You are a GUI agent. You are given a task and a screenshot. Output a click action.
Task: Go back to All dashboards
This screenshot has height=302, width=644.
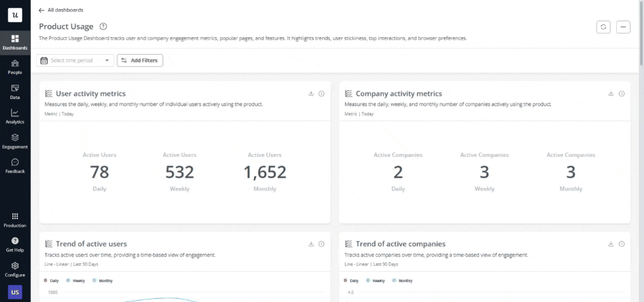point(61,10)
